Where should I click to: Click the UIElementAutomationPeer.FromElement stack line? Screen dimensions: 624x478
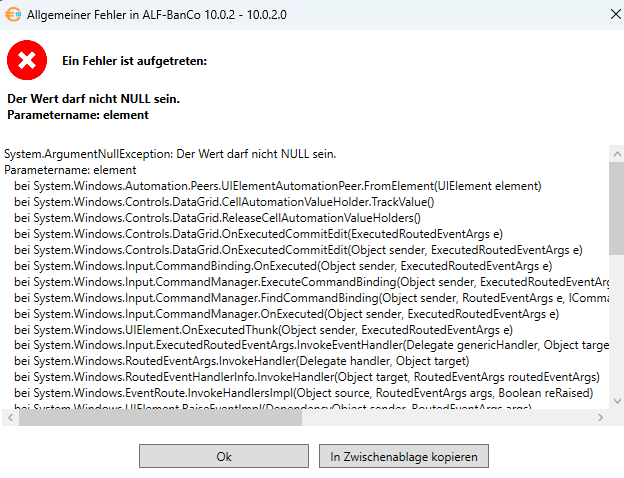tap(278, 186)
